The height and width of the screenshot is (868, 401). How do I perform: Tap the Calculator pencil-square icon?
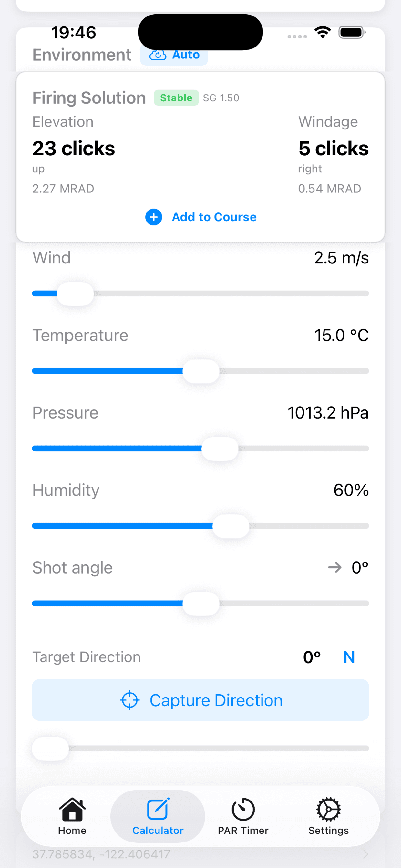[158, 809]
